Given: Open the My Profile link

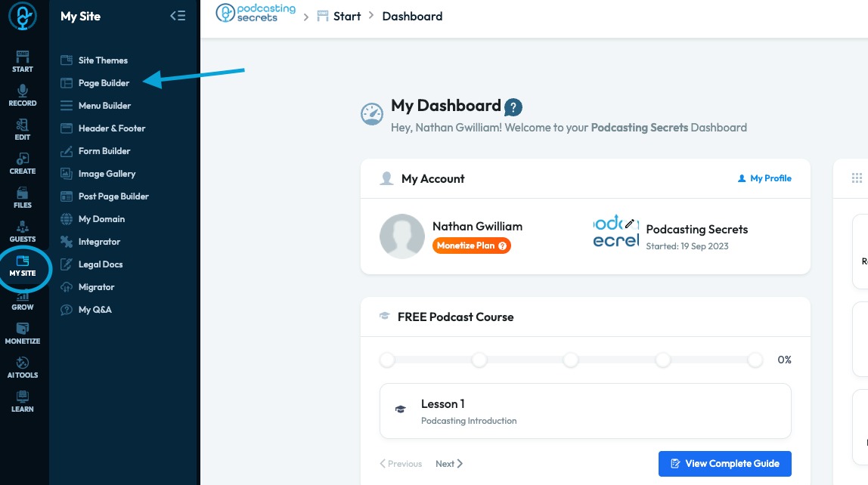Looking at the screenshot, I should [x=764, y=178].
